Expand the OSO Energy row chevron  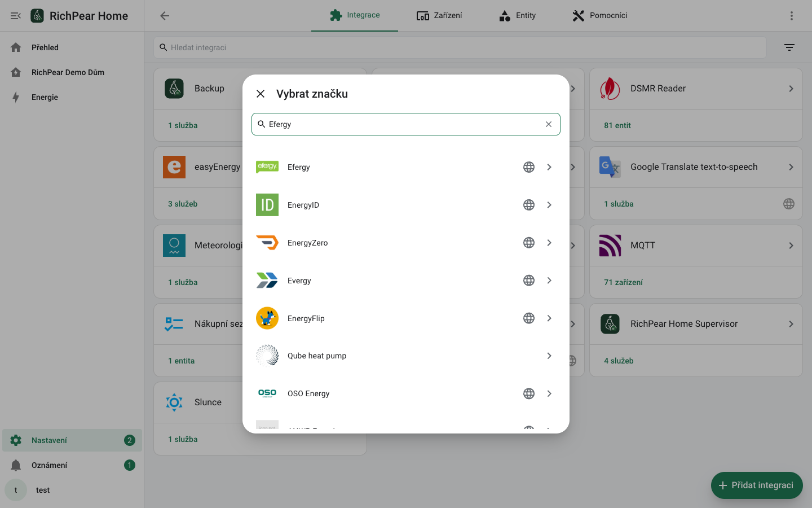click(549, 393)
